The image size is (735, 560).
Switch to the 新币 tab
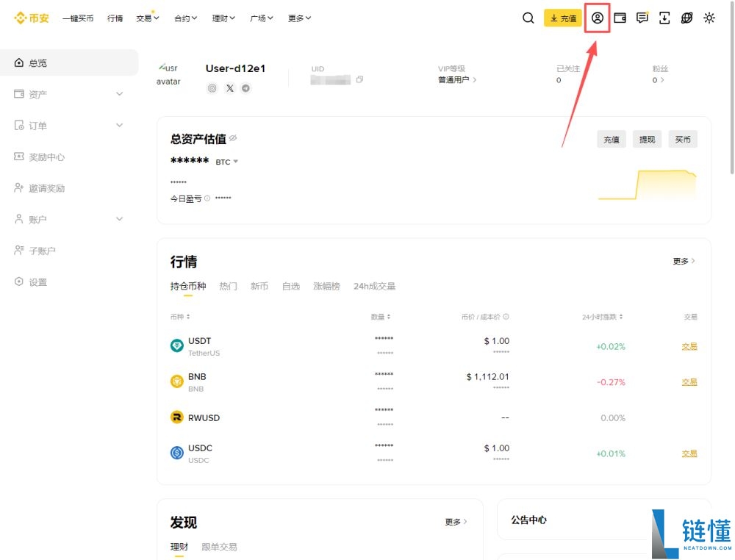(x=259, y=287)
